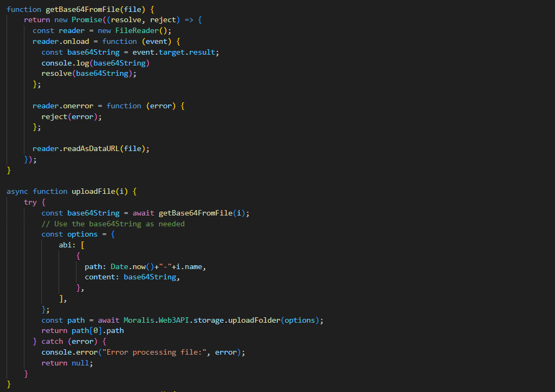
Task: Click the 'storage' property after Web3API
Action: 209,320
